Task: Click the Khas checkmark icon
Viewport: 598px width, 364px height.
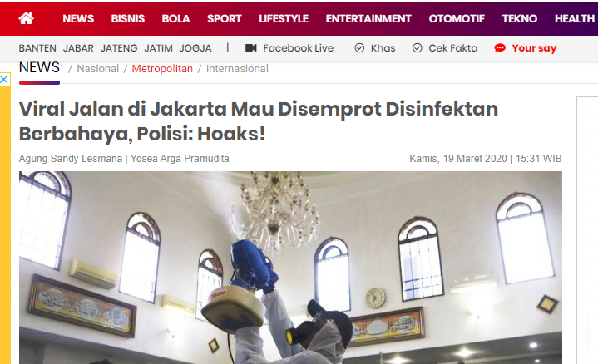Action: coord(359,47)
